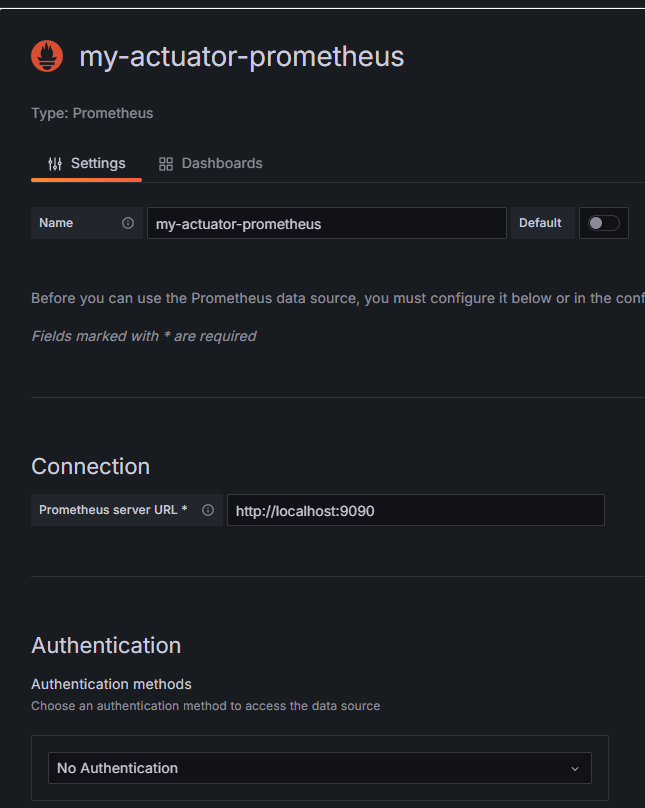The width and height of the screenshot is (645, 808).
Task: Click the Authentication methods label
Action: 111,684
